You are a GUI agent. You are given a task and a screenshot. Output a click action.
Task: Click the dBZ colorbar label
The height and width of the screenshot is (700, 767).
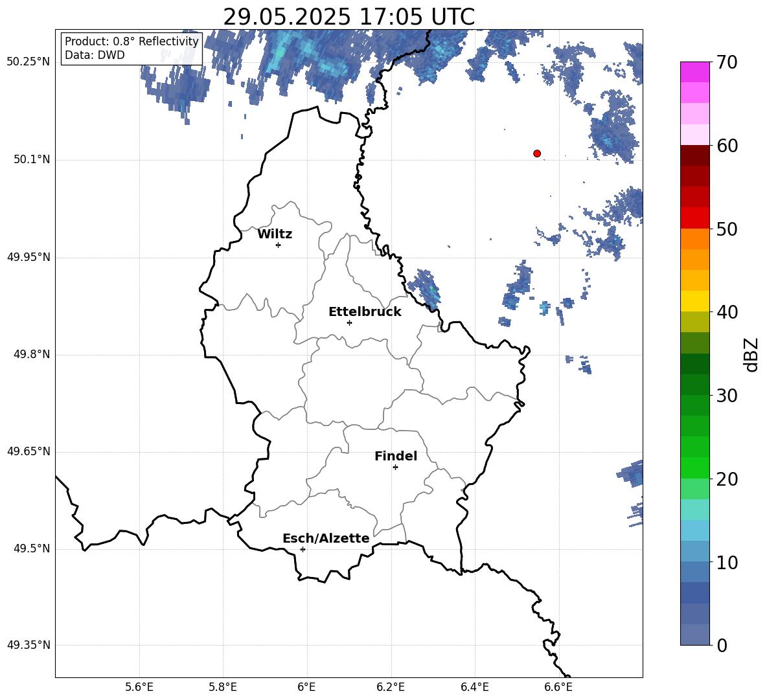tap(752, 354)
